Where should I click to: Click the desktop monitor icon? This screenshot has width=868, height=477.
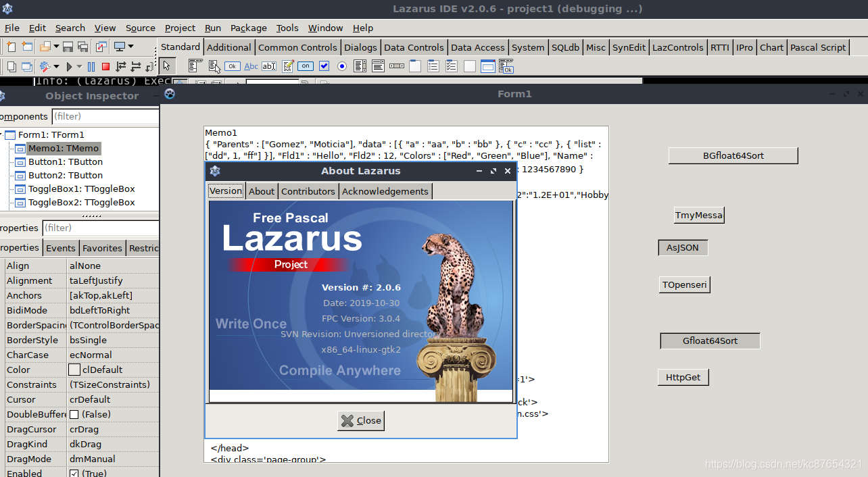pyautogui.click(x=120, y=47)
